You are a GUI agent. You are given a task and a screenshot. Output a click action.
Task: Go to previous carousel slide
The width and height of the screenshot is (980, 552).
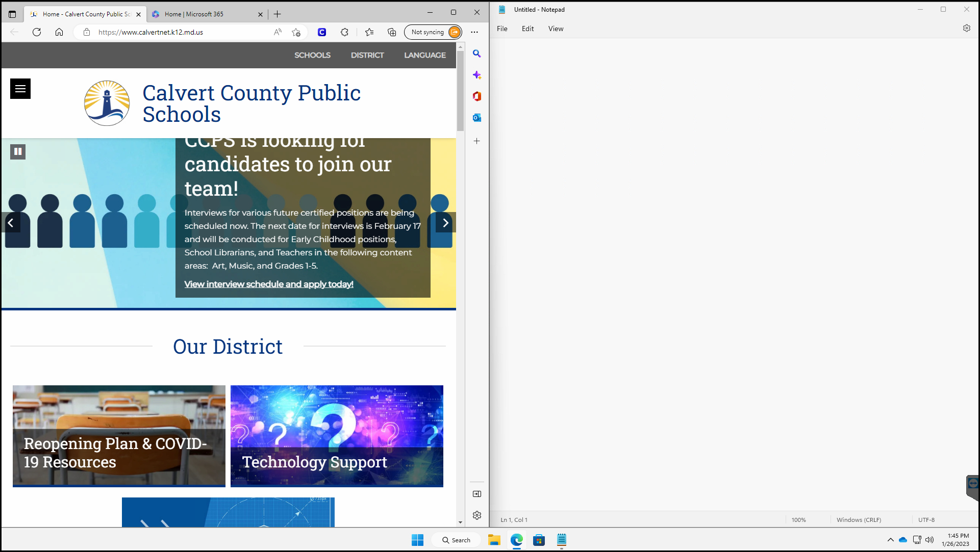click(11, 223)
